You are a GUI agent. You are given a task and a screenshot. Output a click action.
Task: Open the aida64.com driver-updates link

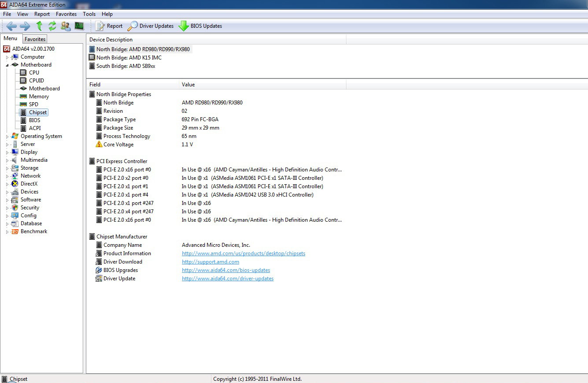point(228,279)
